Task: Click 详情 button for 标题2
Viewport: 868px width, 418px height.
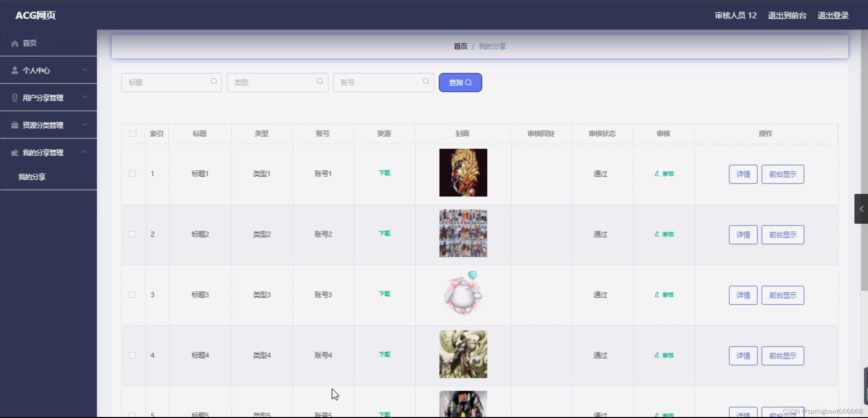Action: point(743,235)
